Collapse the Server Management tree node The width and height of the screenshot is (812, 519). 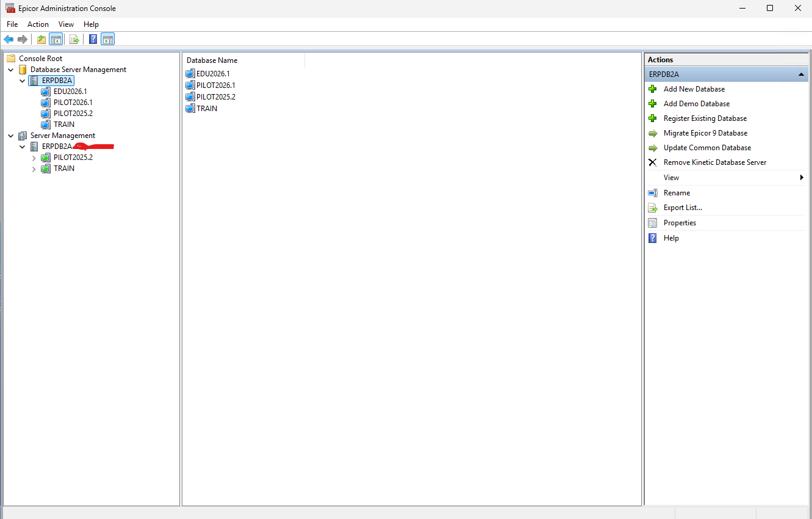(11, 136)
